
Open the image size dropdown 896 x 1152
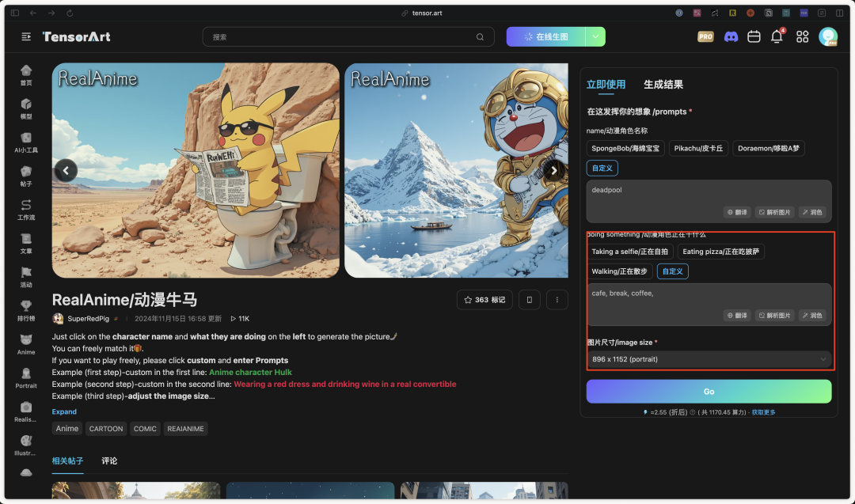[x=709, y=359]
